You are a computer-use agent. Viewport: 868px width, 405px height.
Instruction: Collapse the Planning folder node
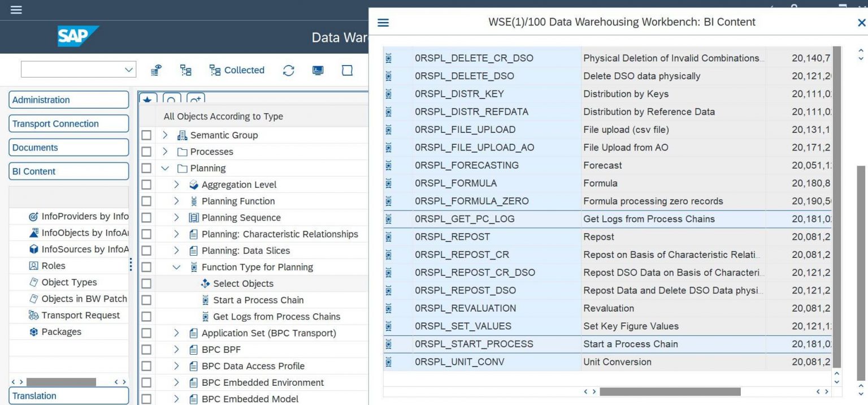pos(165,168)
